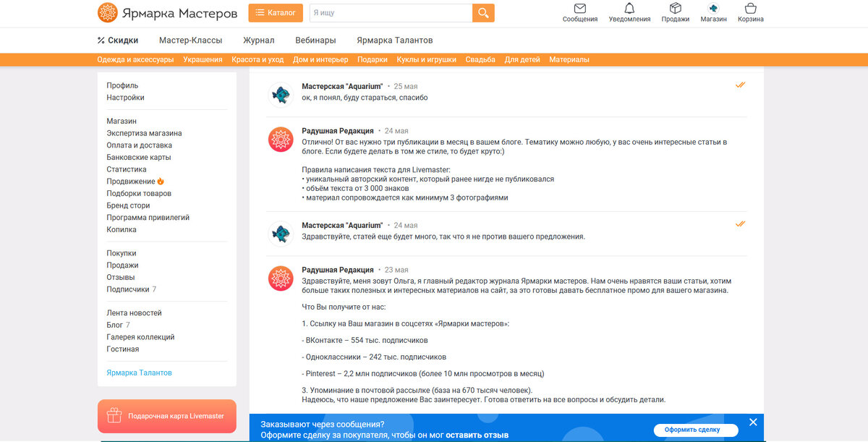
Task: Open Профиль in the sidebar
Action: click(x=122, y=85)
